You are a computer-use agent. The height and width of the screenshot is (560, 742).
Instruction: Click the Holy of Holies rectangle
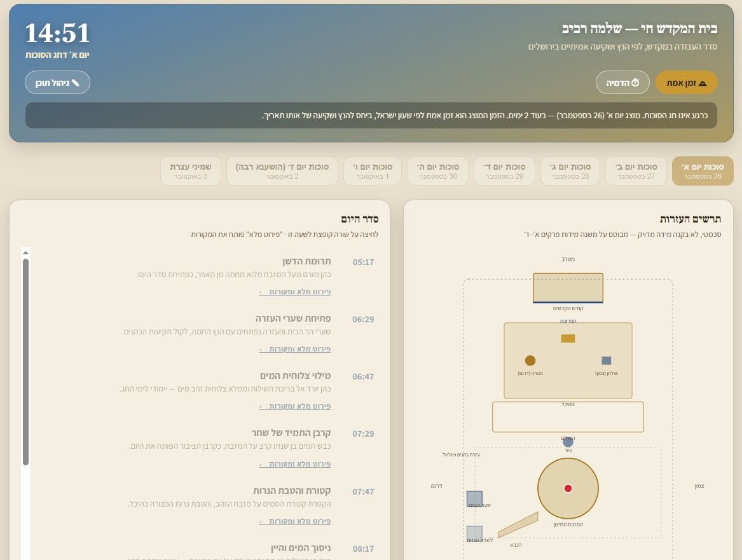tap(568, 287)
